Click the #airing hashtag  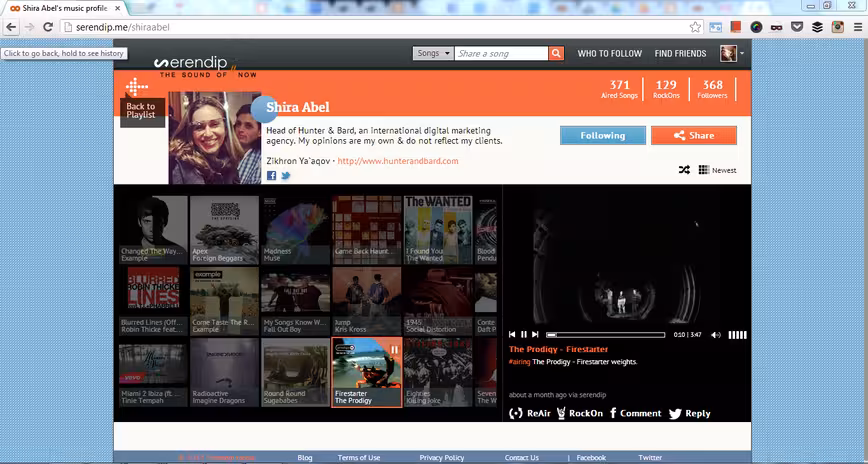(519, 362)
